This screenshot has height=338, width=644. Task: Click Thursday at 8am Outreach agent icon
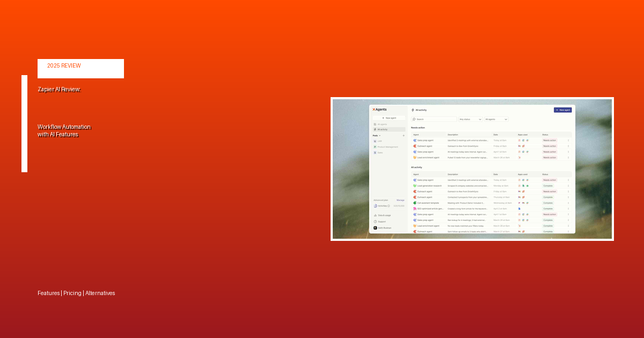click(x=415, y=197)
